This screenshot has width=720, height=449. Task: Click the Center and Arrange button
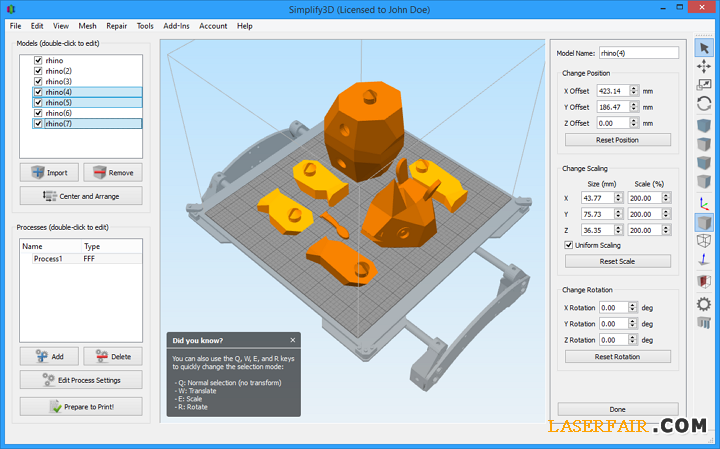click(x=81, y=196)
